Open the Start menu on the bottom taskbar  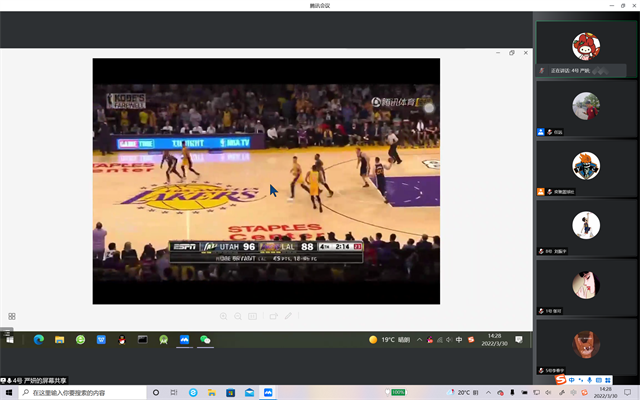pyautogui.click(x=10, y=393)
